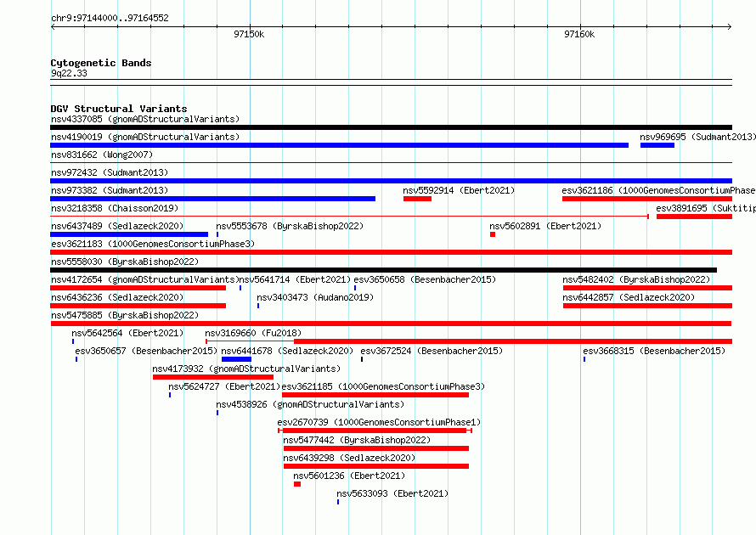The image size is (756, 535).
Task: Open esv3668315 (Besenbacher2015) label
Action: 654,351
